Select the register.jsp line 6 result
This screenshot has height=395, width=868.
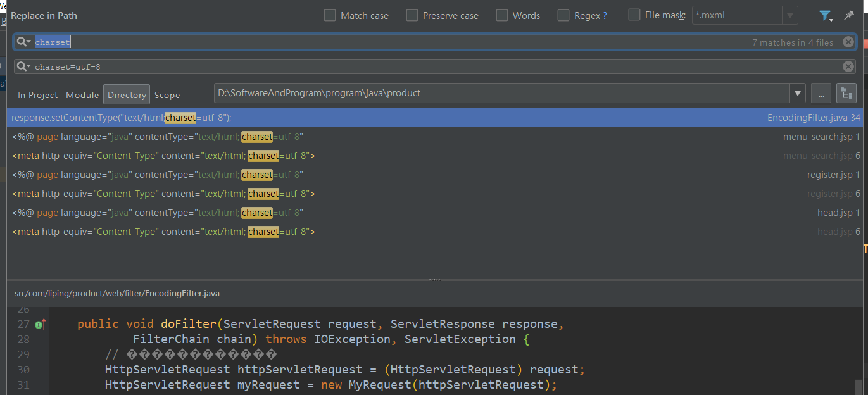[435, 194]
